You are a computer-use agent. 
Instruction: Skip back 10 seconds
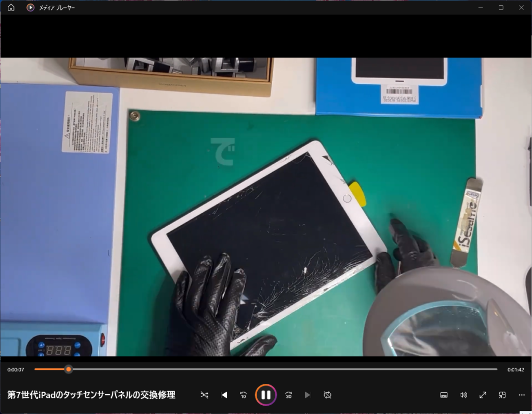pyautogui.click(x=243, y=395)
